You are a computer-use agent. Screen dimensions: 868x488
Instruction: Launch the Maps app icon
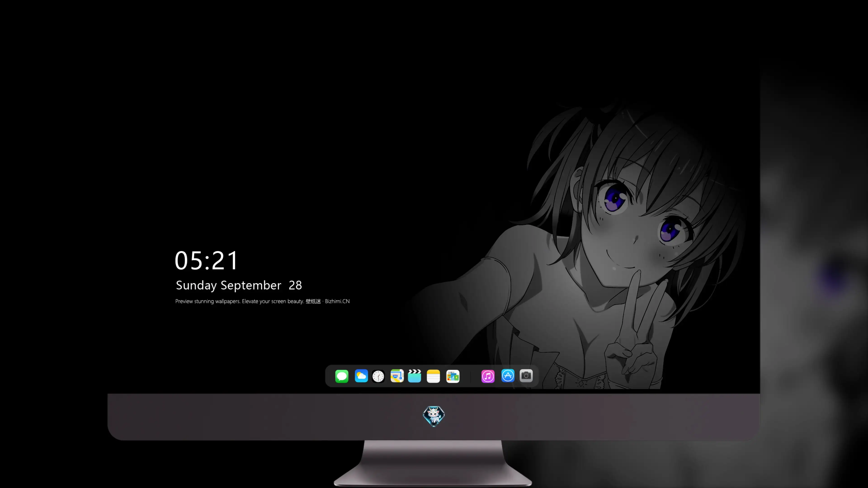click(397, 376)
